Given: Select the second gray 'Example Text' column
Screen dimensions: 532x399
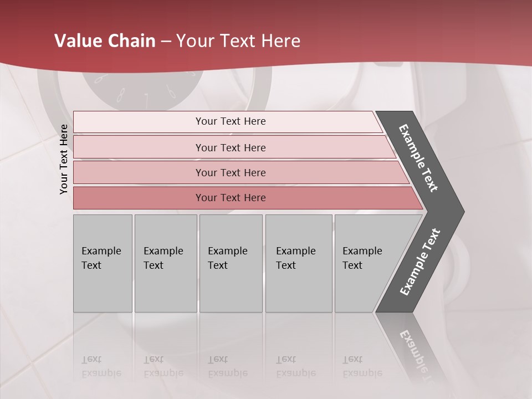Looking at the screenshot, I should pyautogui.click(x=166, y=263).
